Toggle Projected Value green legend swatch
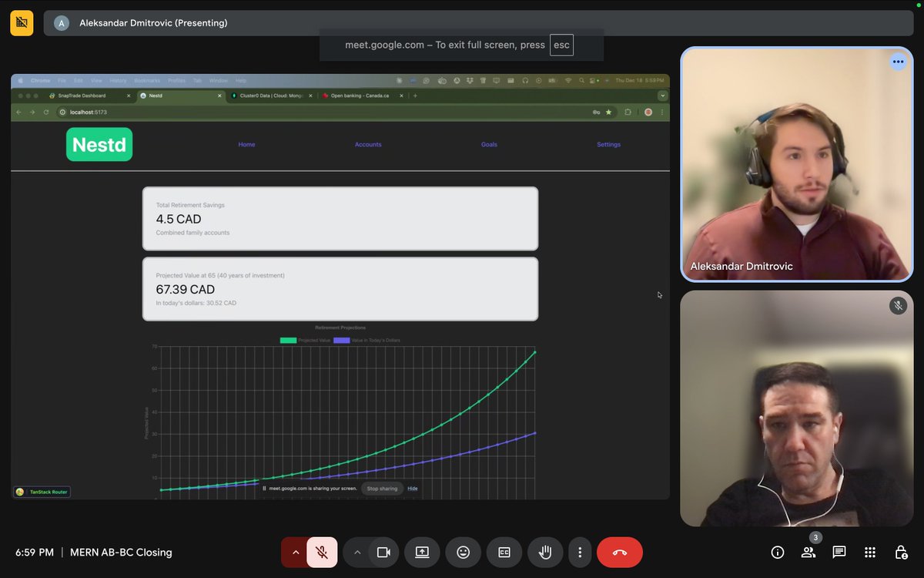924x578 pixels. pos(288,340)
